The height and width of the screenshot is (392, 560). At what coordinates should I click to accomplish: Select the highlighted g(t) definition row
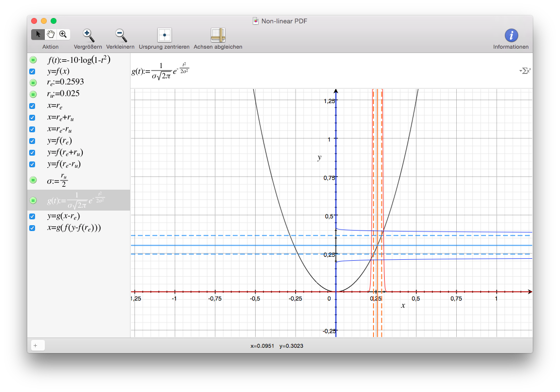(78, 200)
